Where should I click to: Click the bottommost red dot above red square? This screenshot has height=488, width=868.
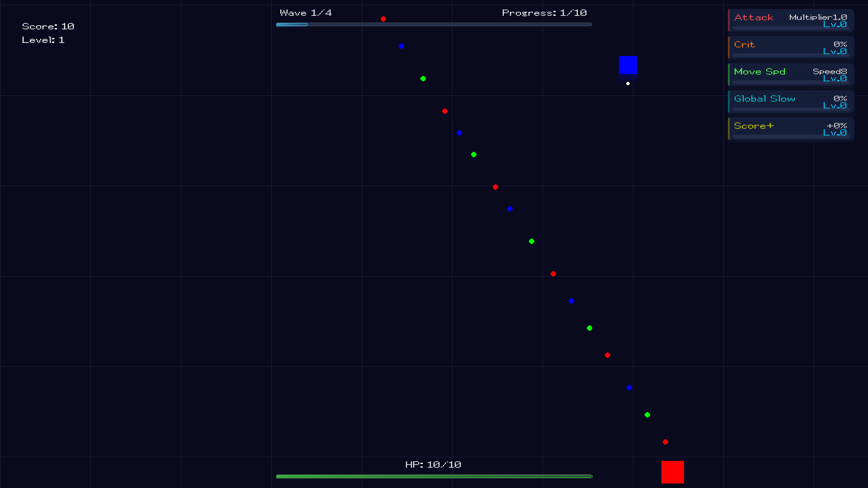(x=665, y=442)
